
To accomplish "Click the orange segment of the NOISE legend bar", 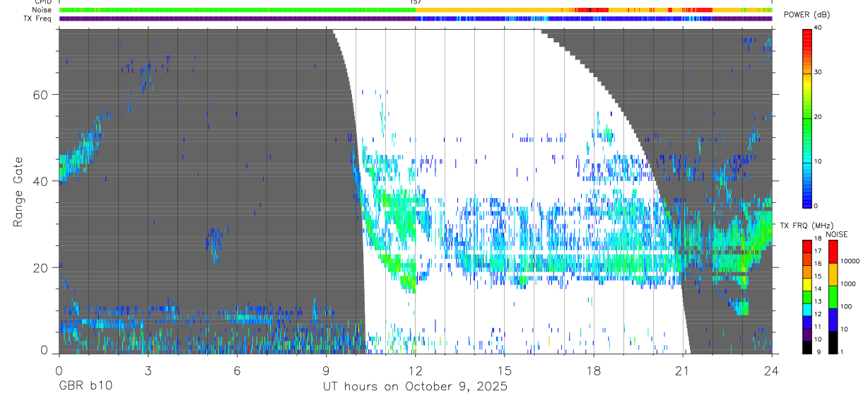I will tap(833, 274).
